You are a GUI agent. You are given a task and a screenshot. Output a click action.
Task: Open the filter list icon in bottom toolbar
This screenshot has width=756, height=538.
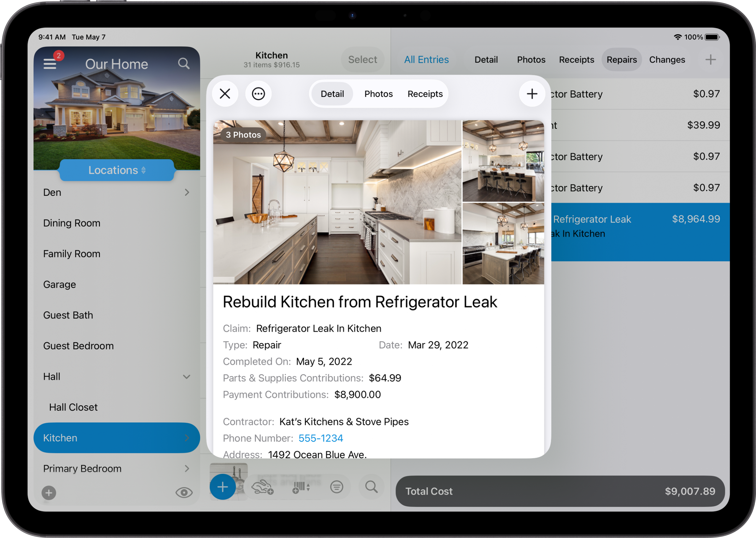[336, 487]
